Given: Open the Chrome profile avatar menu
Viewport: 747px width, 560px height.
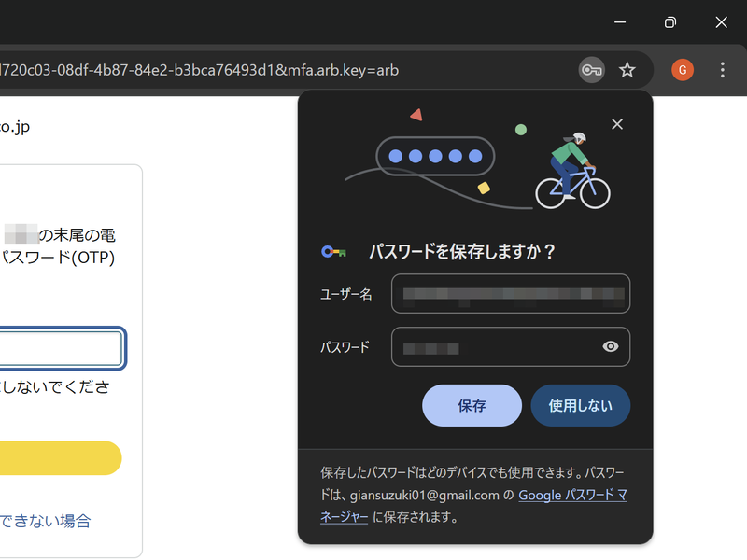Looking at the screenshot, I should [x=682, y=69].
